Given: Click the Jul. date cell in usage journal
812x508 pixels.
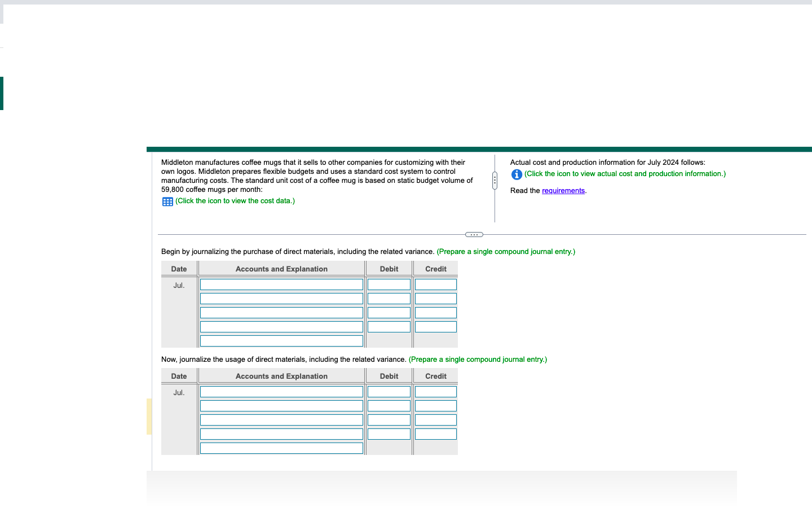Looking at the screenshot, I should point(179,392).
